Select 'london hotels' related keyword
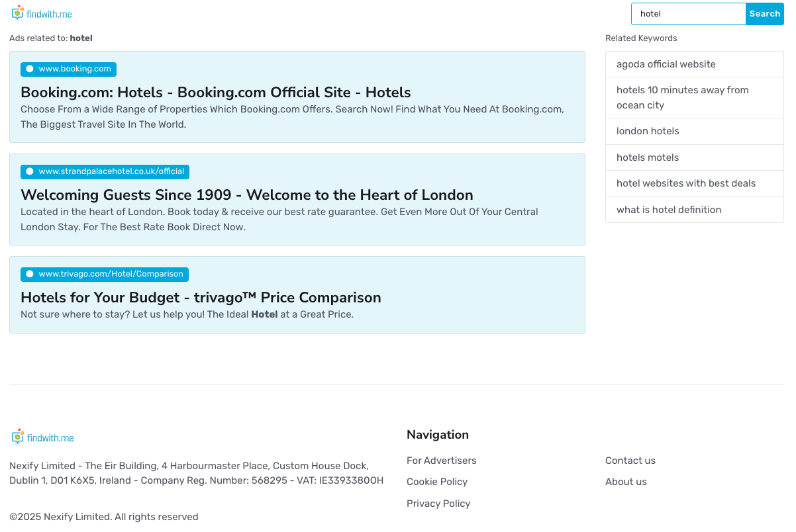This screenshot has height=532, width=796. 695,131
